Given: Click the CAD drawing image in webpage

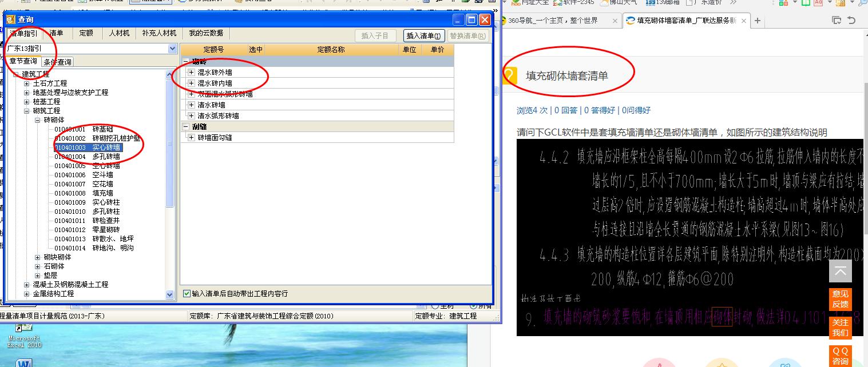Looking at the screenshot, I should (689, 237).
